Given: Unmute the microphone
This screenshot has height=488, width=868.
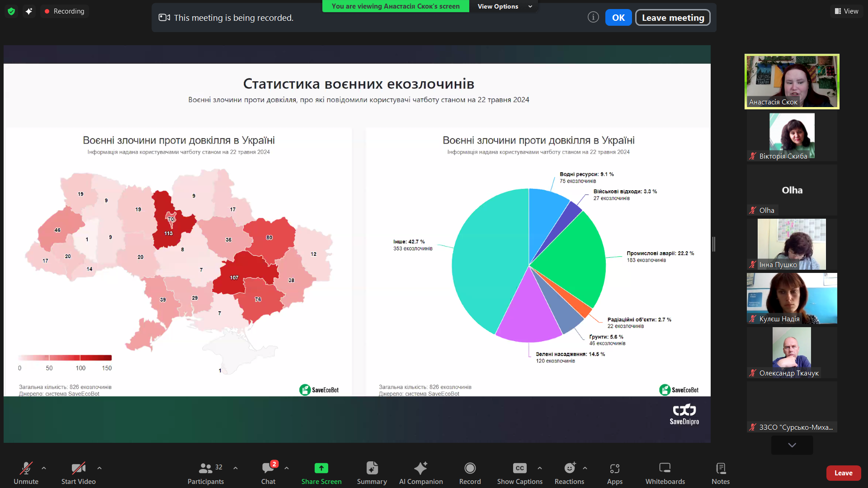Looking at the screenshot, I should point(26,468).
